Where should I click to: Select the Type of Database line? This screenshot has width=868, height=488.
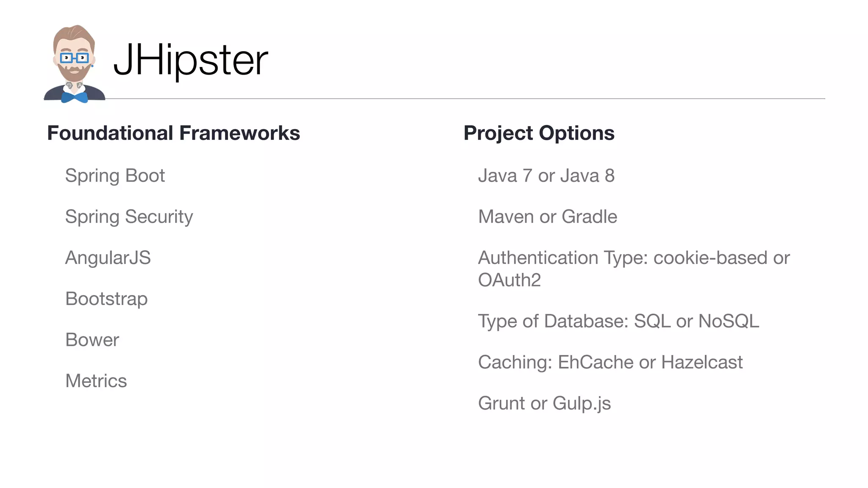point(618,321)
